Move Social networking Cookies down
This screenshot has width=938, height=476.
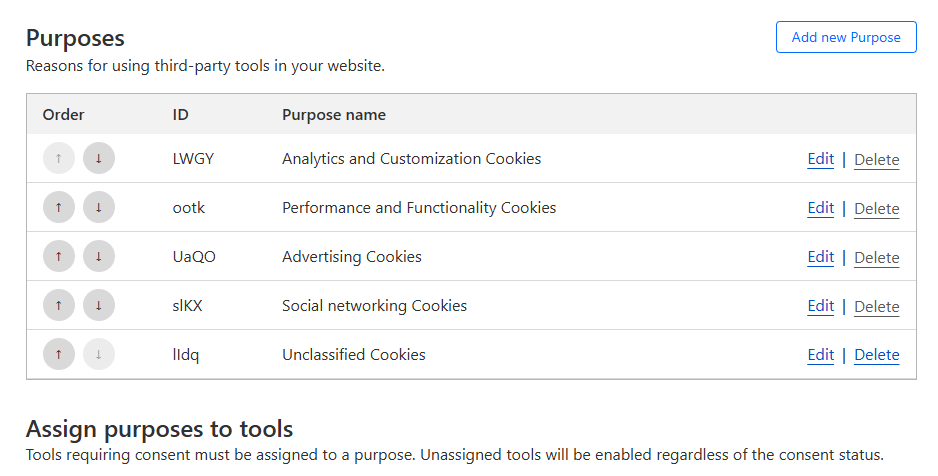[x=99, y=306]
